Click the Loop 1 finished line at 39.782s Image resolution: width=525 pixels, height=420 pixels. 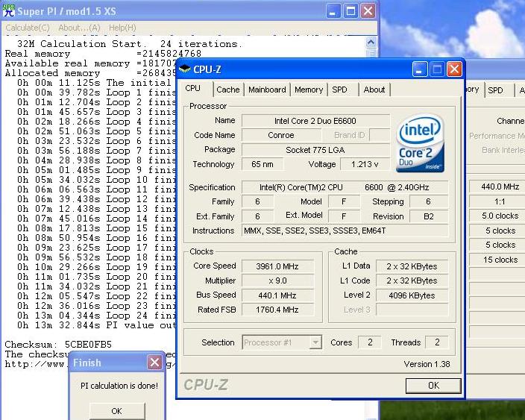coord(96,93)
